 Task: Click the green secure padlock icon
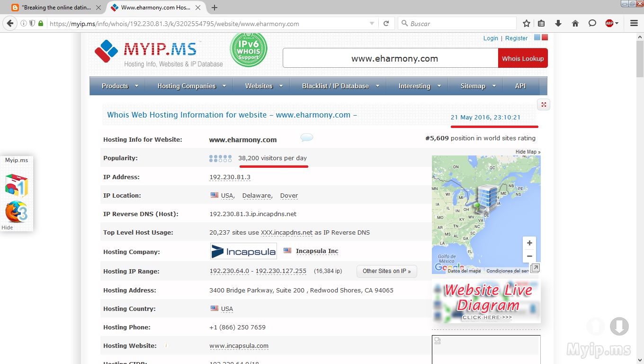click(x=41, y=23)
